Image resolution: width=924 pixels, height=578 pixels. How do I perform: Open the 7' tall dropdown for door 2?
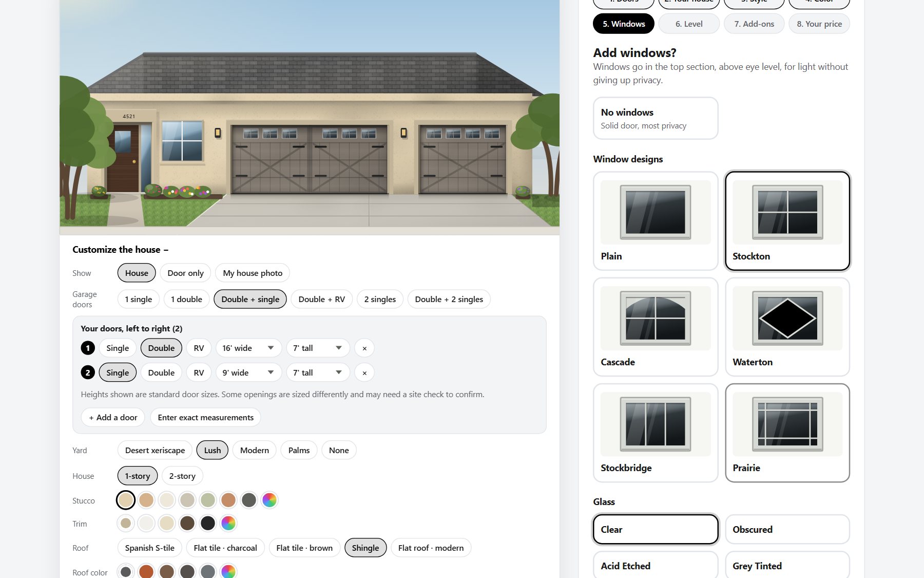pos(318,373)
